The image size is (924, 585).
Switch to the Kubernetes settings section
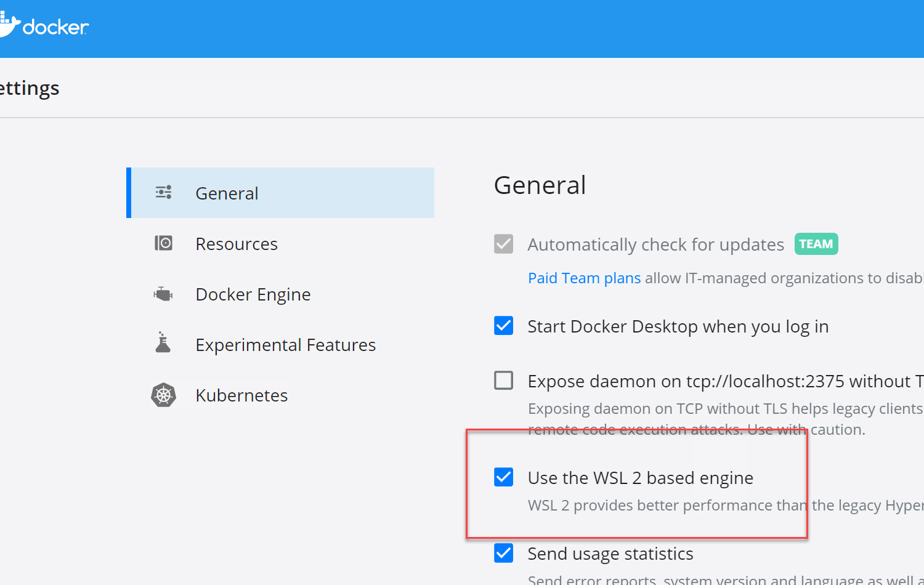pyautogui.click(x=241, y=395)
